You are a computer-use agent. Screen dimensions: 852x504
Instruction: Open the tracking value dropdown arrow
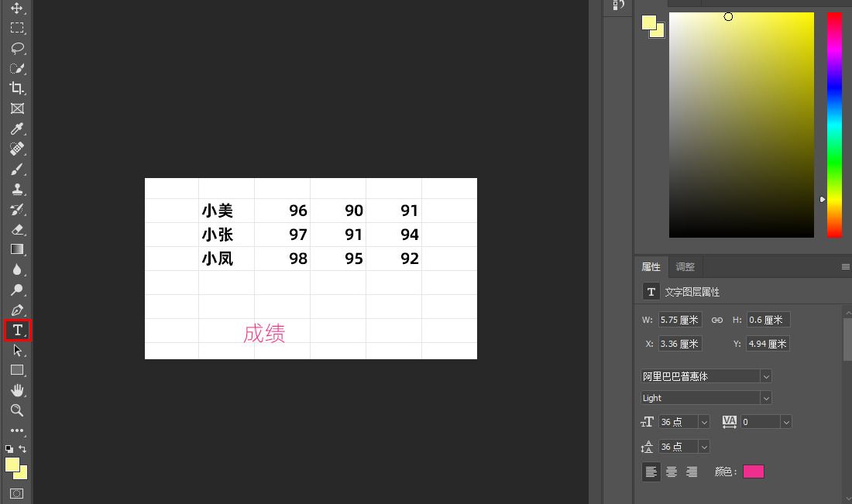[x=785, y=422]
